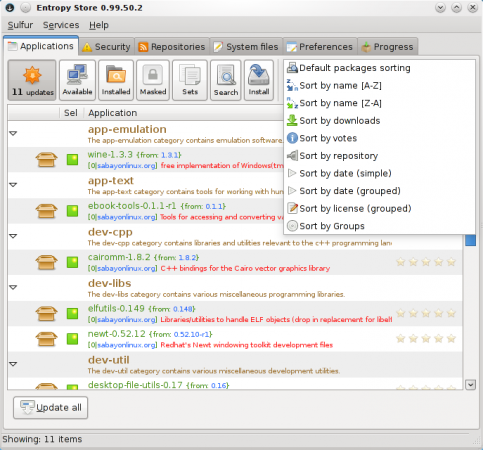Show the 11 updates view
Viewport: 483px width, 450px height.
[x=32, y=80]
